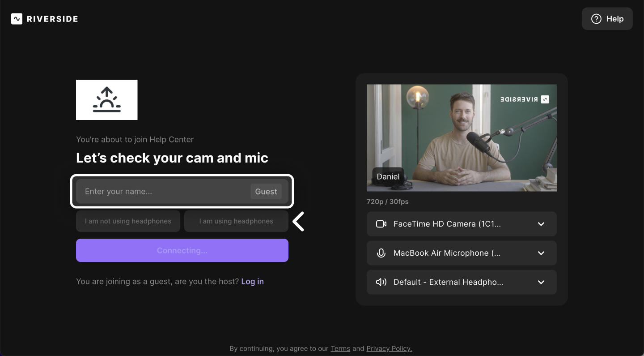Click the Riverside logo icon

coord(17,19)
